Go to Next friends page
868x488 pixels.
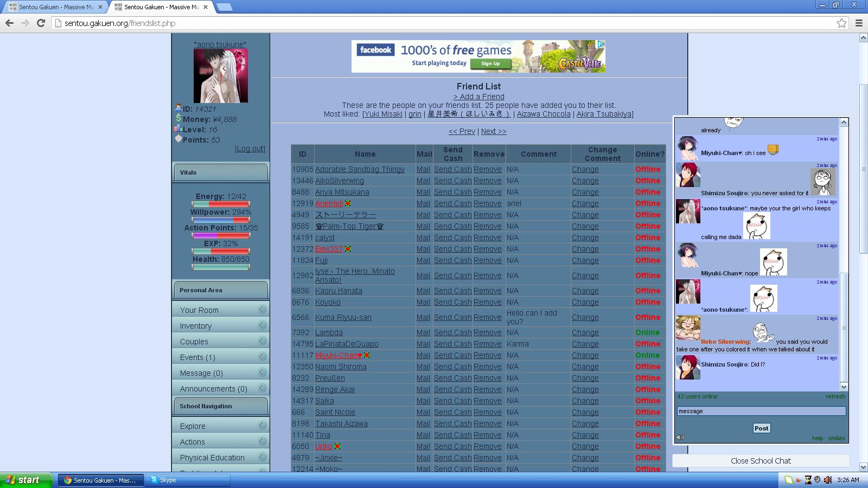click(494, 131)
